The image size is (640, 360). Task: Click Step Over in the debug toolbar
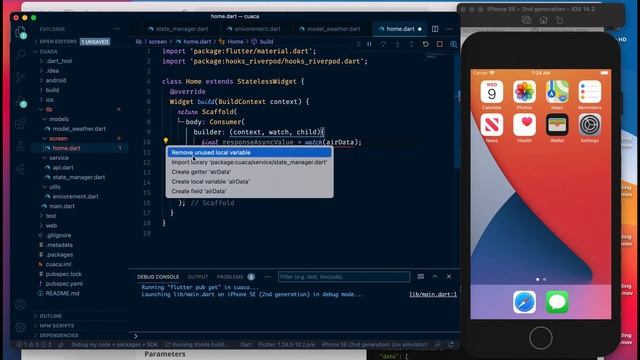[x=383, y=44]
